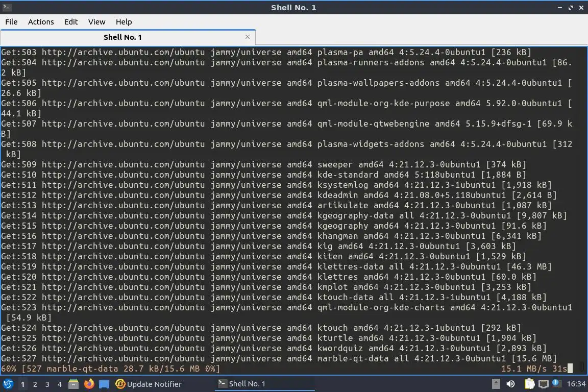Click the Get:514 kgeography-data line
The width and height of the screenshot is (588, 392).
point(284,215)
